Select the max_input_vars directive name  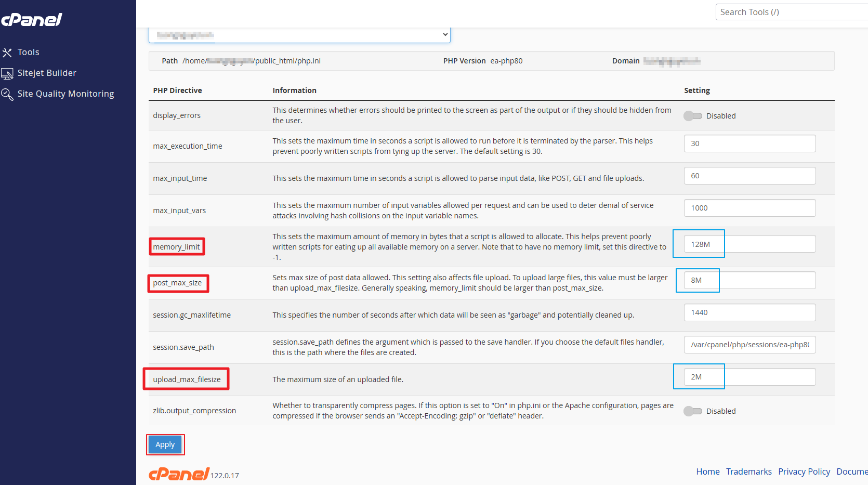179,211
